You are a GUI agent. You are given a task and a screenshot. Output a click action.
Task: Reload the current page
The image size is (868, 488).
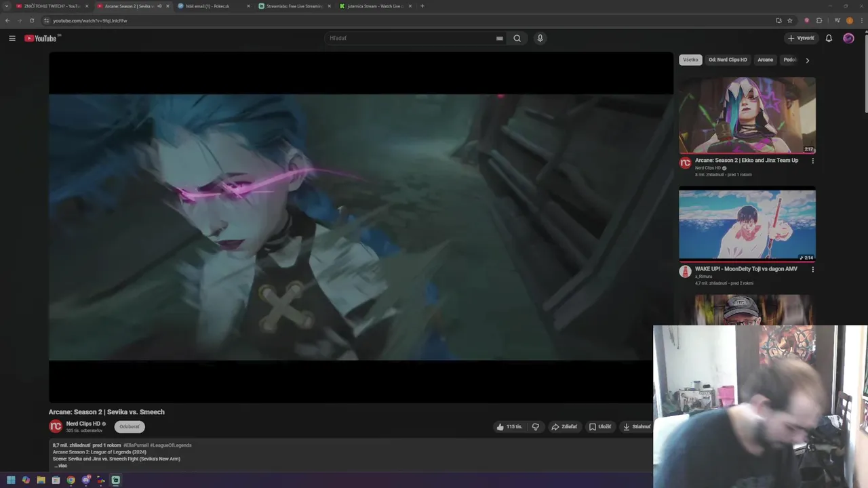coord(31,20)
